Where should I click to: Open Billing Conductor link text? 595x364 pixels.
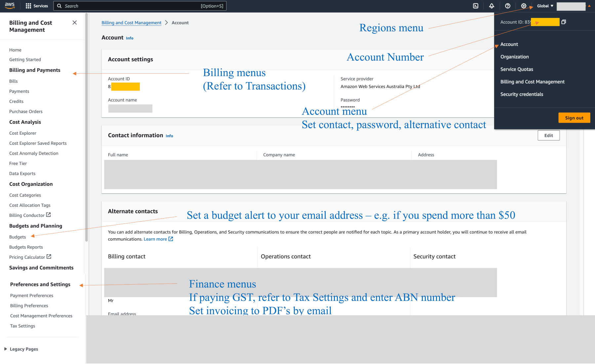(x=27, y=216)
